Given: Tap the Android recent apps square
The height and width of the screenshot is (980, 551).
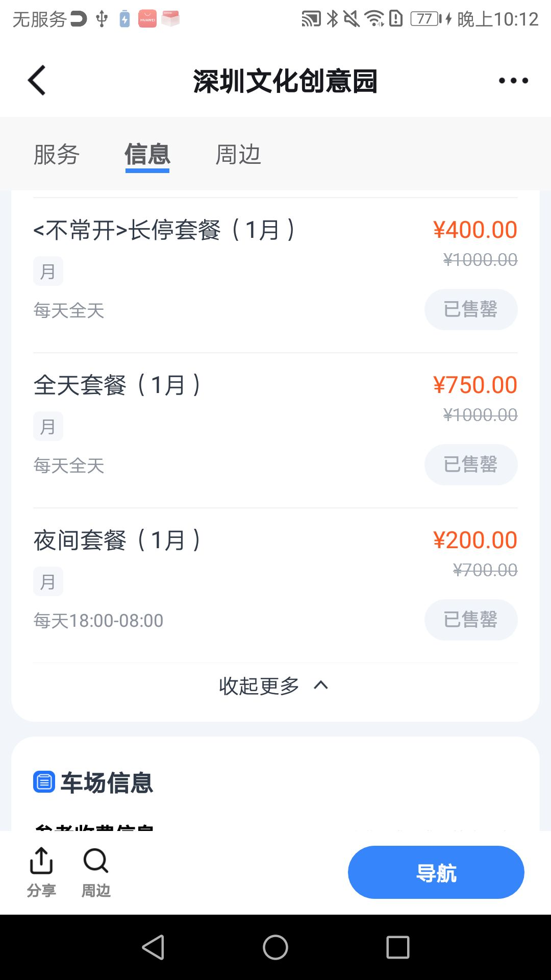Looking at the screenshot, I should (x=398, y=947).
